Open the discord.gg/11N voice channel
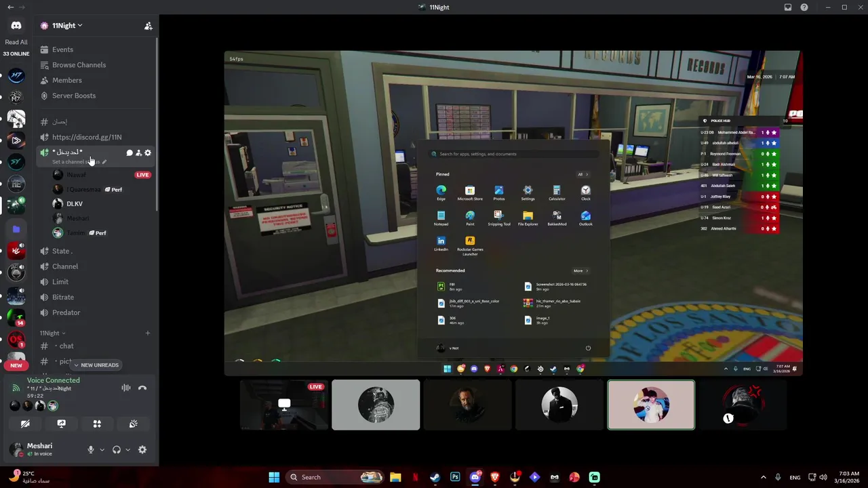The width and height of the screenshot is (868, 488). [95, 137]
